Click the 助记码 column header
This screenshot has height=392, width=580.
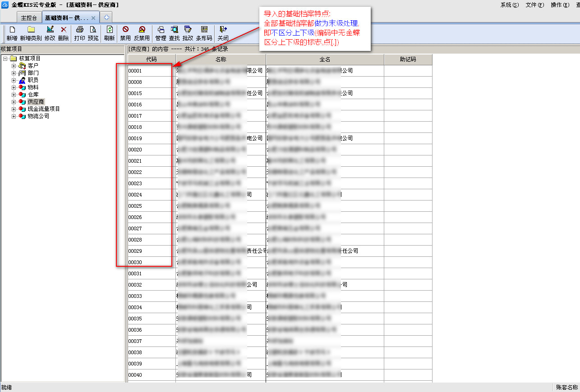pos(408,59)
